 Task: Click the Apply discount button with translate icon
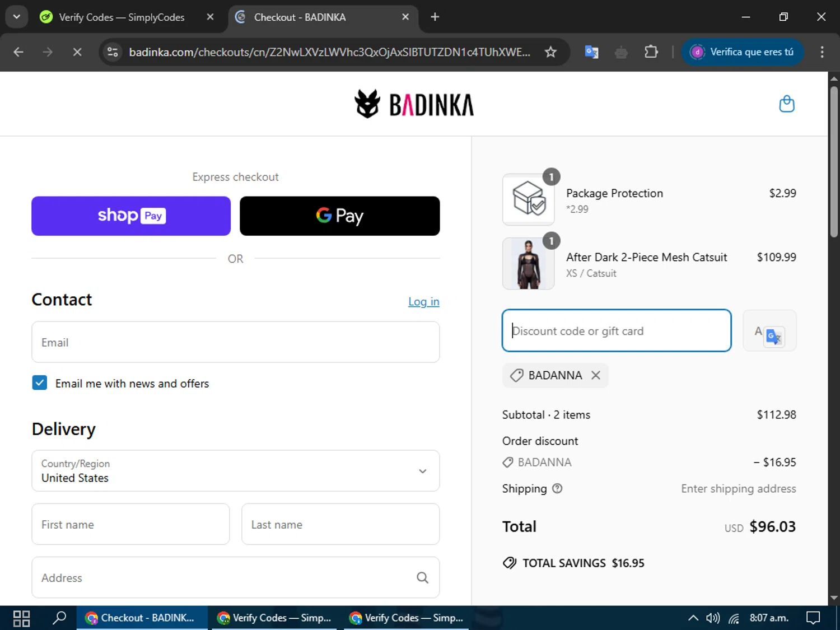tap(769, 331)
